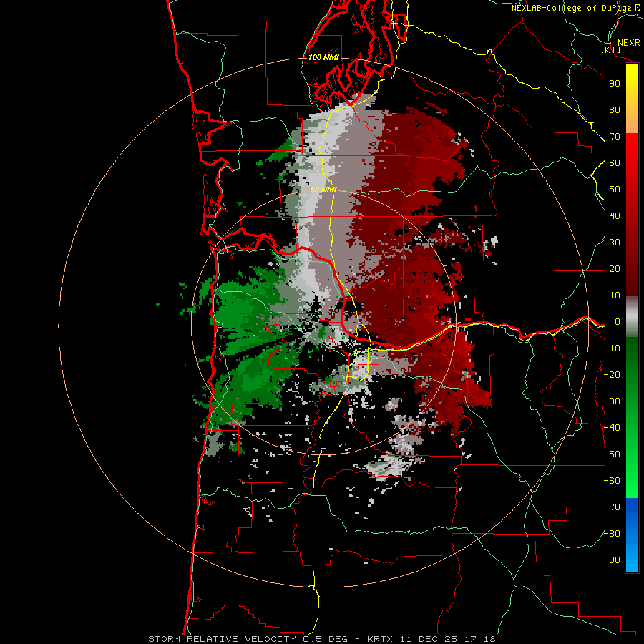This screenshot has width=644, height=644.
Task: Click the -60 value on the velocity scale
Action: [612, 481]
